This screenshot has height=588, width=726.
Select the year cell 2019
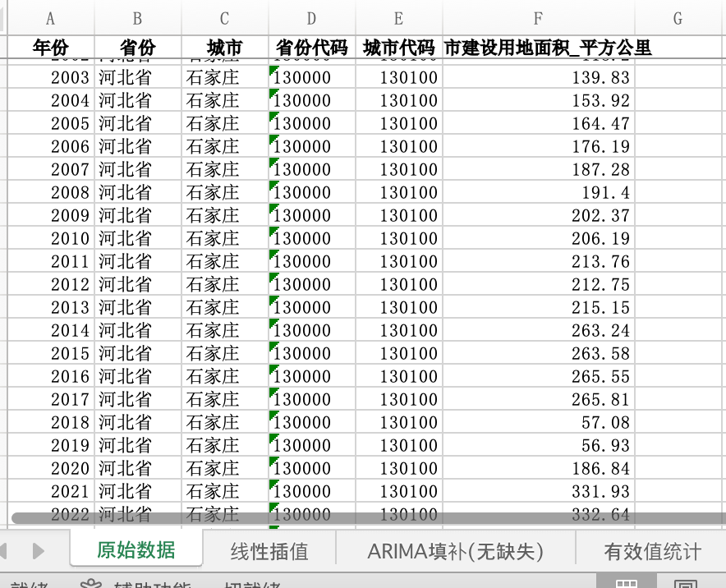(x=51, y=445)
